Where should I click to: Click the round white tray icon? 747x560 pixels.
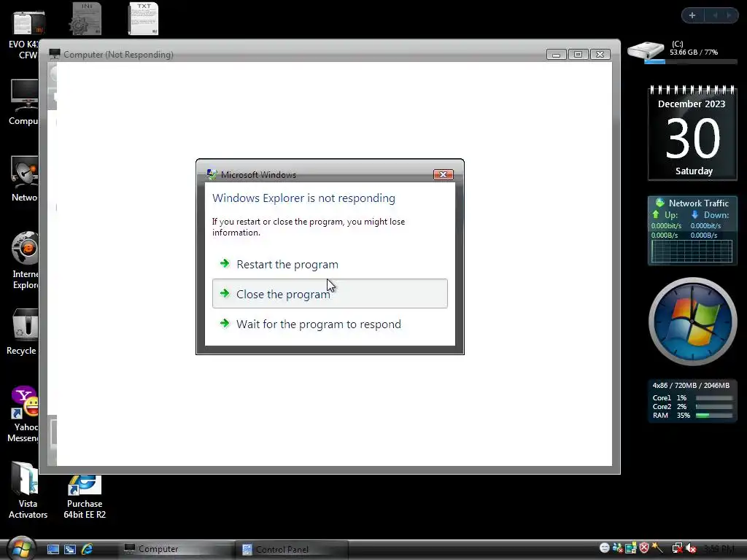605,548
